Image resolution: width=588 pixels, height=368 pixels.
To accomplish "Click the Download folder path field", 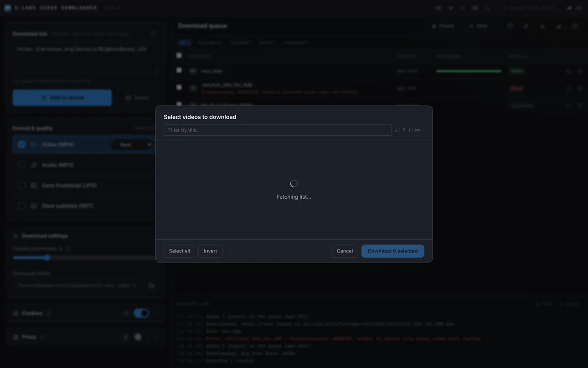I will (78, 285).
